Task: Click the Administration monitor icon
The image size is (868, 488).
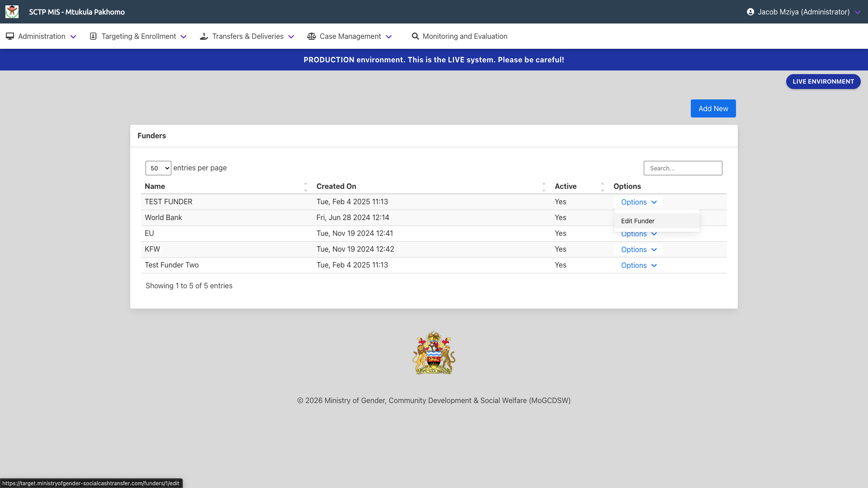Action: [x=10, y=36]
